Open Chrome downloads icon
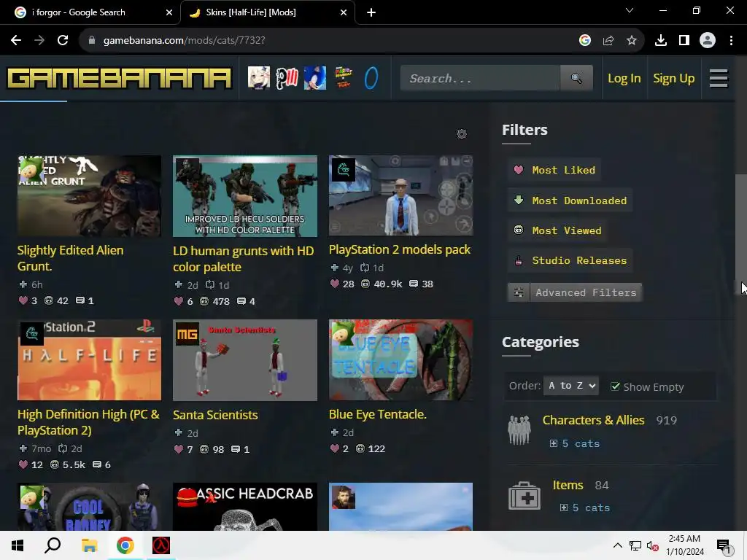747x560 pixels. click(661, 40)
